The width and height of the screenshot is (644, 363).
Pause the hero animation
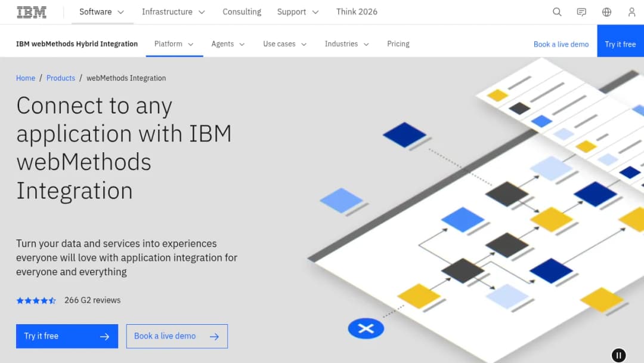coord(618,355)
